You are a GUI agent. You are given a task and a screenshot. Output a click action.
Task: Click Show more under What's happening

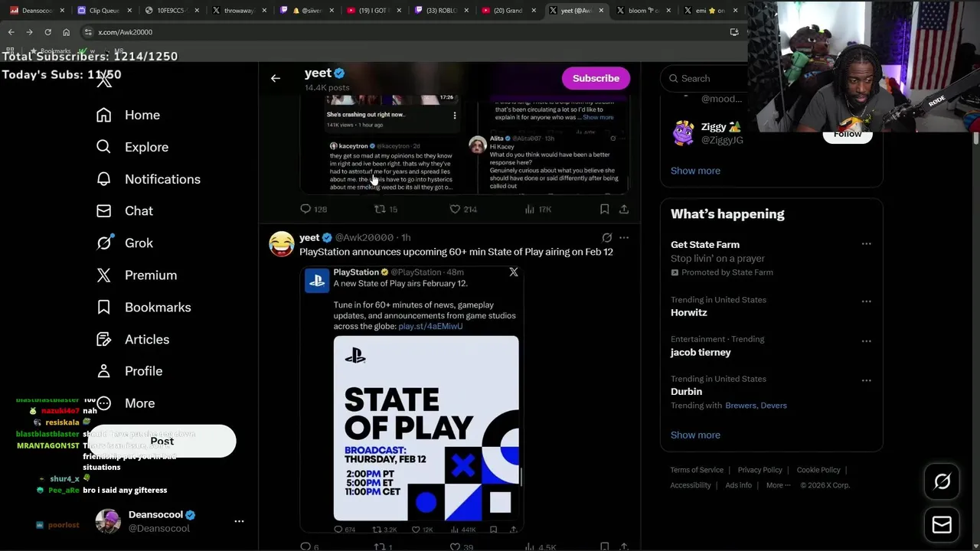point(695,435)
